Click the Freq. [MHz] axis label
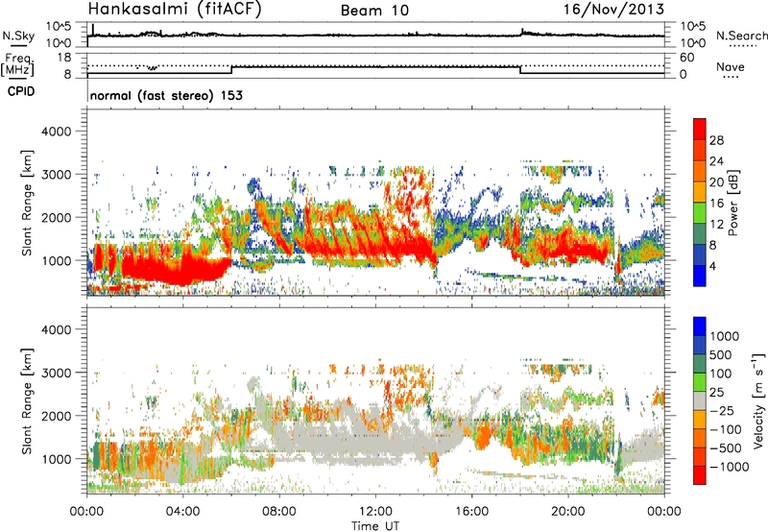Screen dimensions: 768x532 pos(14,65)
